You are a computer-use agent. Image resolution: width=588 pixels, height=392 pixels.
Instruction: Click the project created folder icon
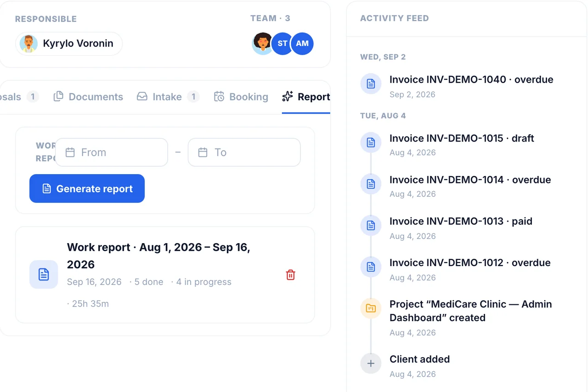click(371, 308)
